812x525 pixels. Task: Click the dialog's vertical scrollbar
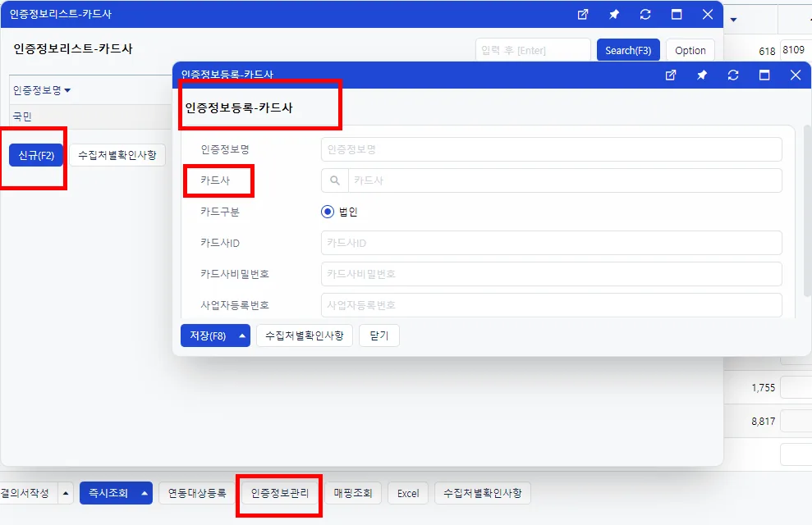(x=807, y=211)
